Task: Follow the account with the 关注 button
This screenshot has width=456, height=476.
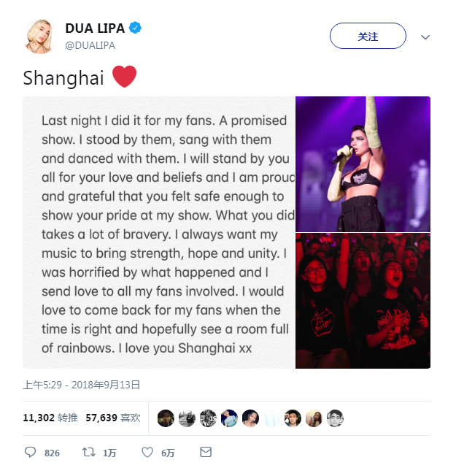Action: point(368,36)
